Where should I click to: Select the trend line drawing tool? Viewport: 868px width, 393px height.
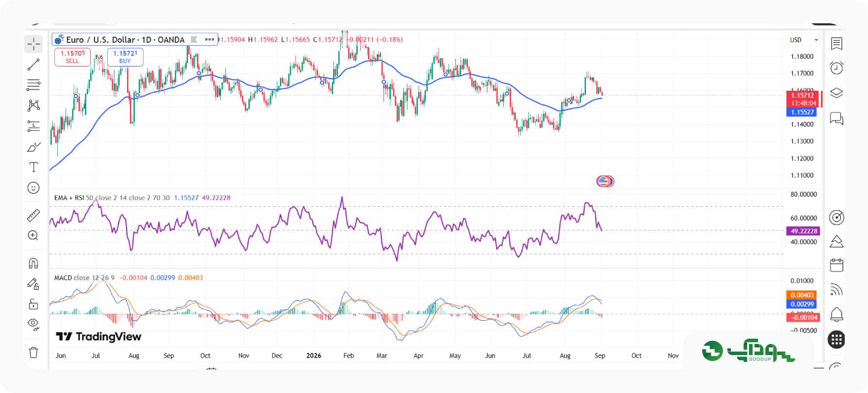[x=33, y=65]
